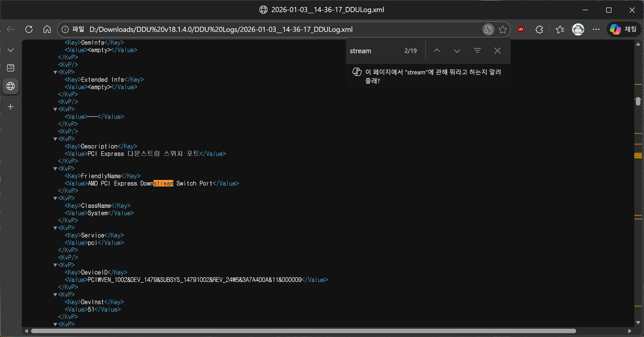Viewport: 644px width, 337px height.
Task: Toggle adding this page to favorites star
Action: coord(503,29)
